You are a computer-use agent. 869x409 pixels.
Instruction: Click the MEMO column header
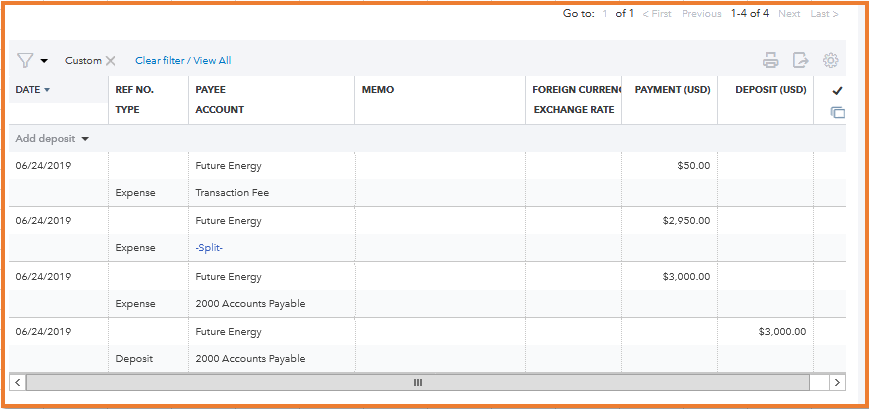click(x=378, y=90)
